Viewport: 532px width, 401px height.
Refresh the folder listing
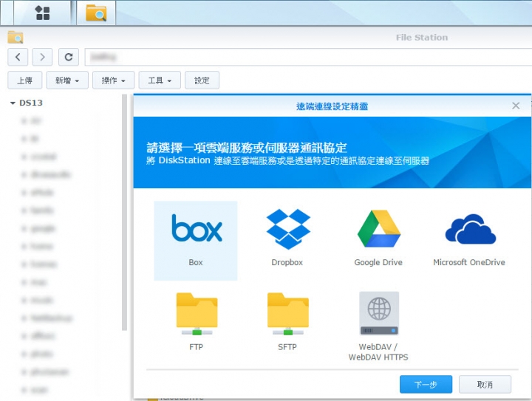click(x=69, y=57)
